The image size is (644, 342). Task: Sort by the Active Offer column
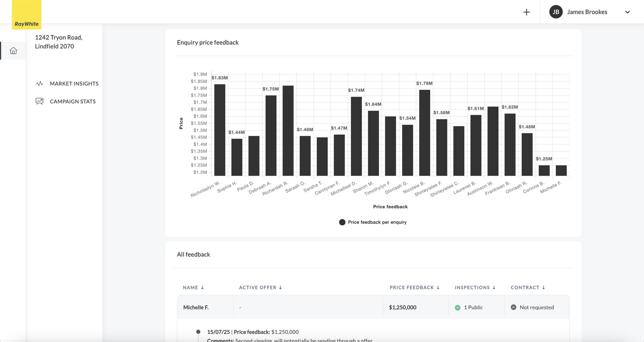pyautogui.click(x=260, y=288)
